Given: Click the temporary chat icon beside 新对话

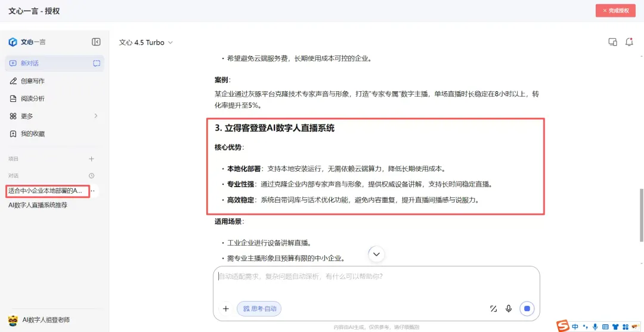Looking at the screenshot, I should coord(97,63).
